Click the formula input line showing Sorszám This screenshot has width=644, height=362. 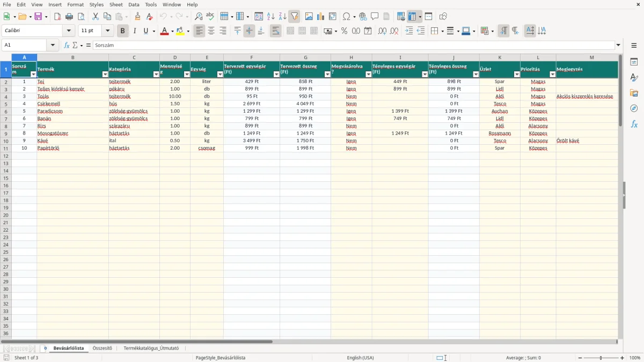tap(353, 45)
